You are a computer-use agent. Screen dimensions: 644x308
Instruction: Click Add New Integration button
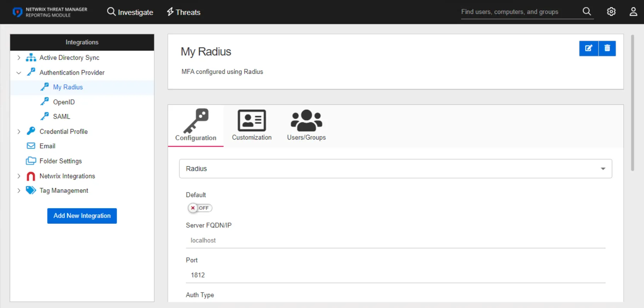pos(82,216)
